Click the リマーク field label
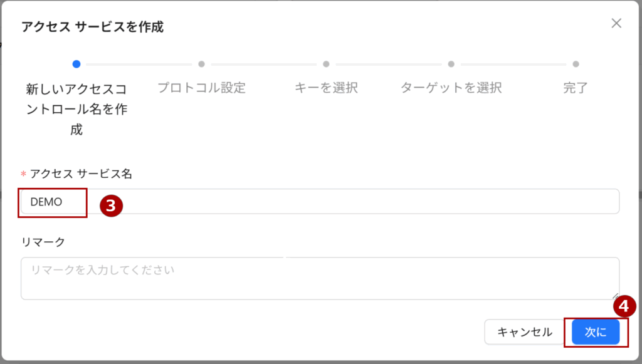 point(43,241)
